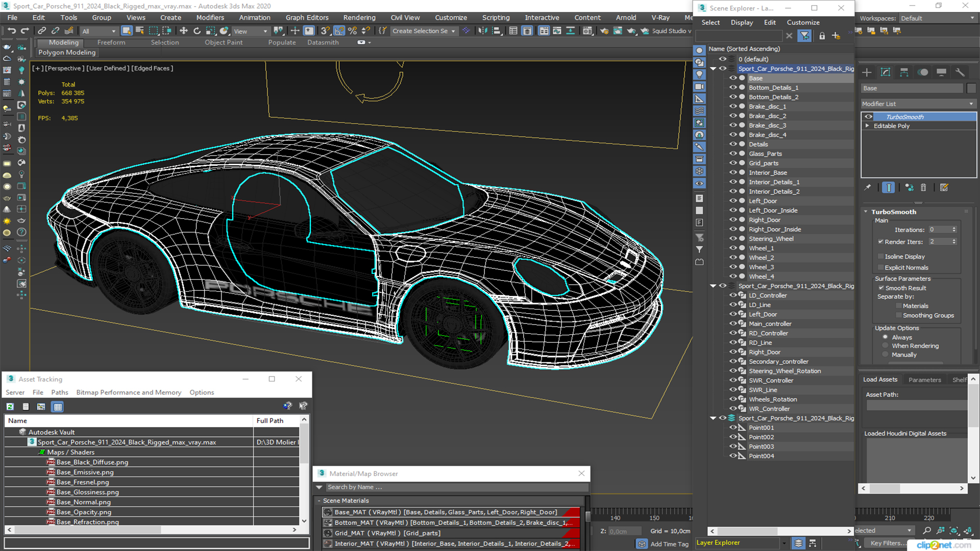This screenshot has height=551, width=980.
Task: Display lights filter in Scene Explorer sidebar
Action: click(699, 74)
